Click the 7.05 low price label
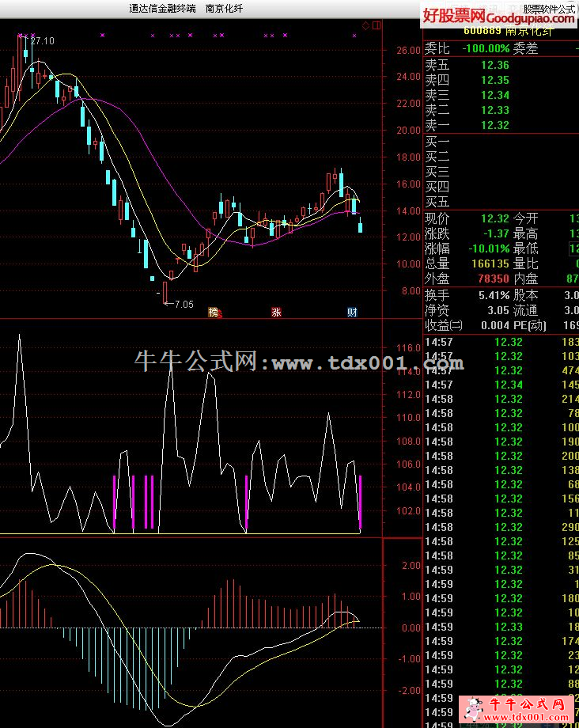 (184, 304)
